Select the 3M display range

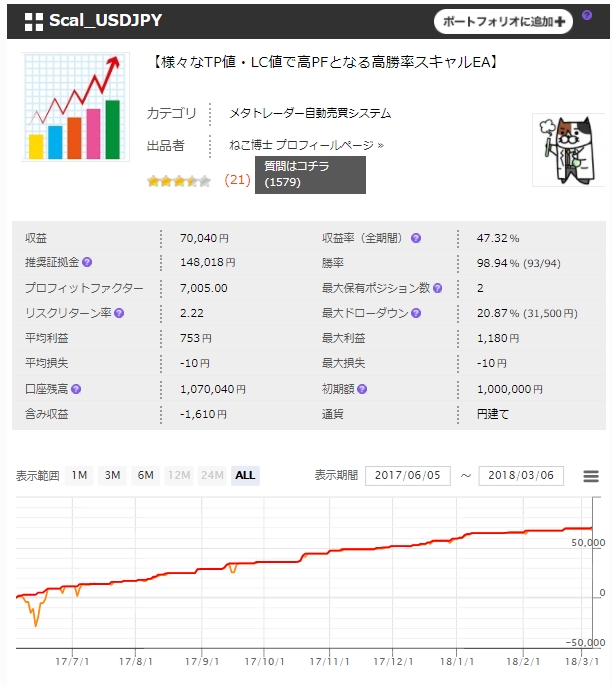[x=112, y=475]
